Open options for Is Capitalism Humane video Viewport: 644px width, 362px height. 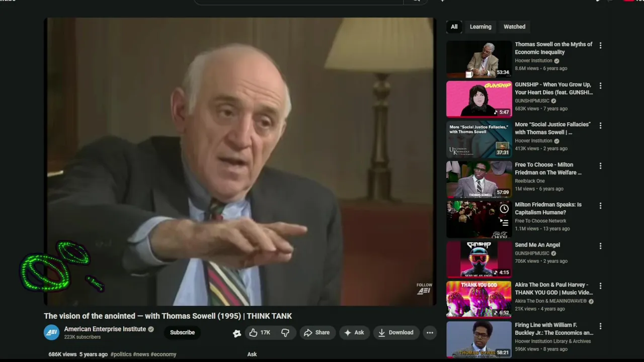[x=600, y=206]
